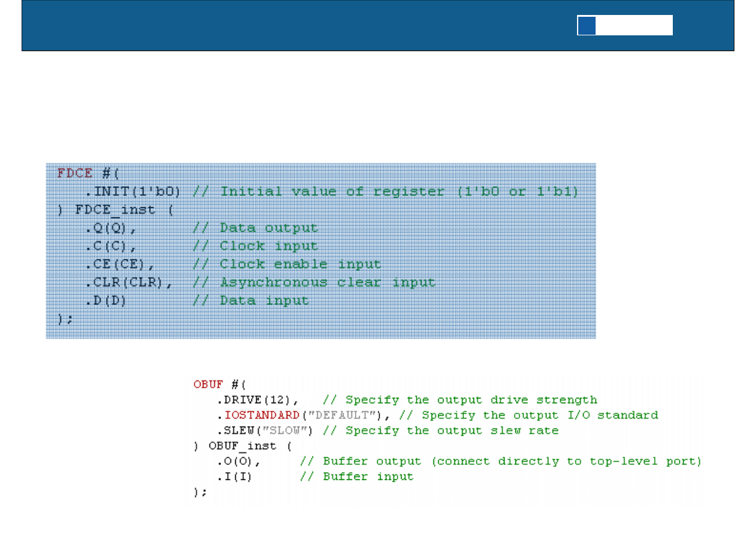Click the 'Clock input' comment

click(268, 246)
